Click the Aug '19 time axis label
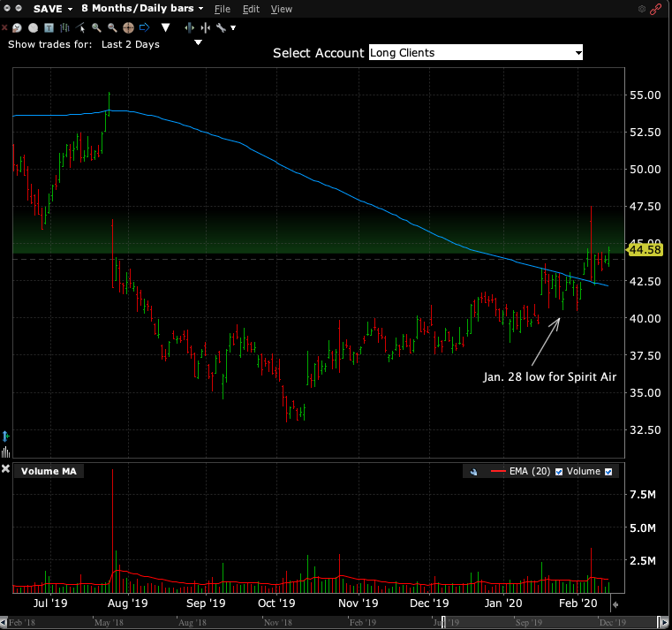672x630 pixels. click(x=127, y=603)
